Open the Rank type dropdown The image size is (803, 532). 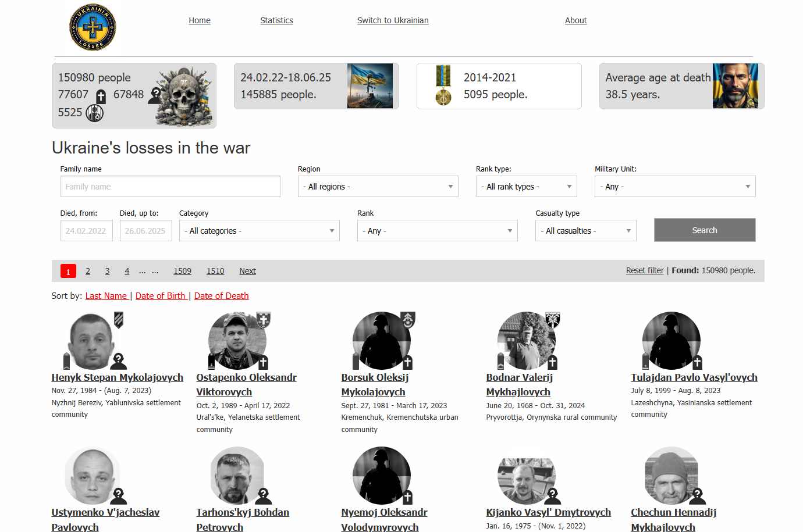pyautogui.click(x=527, y=187)
